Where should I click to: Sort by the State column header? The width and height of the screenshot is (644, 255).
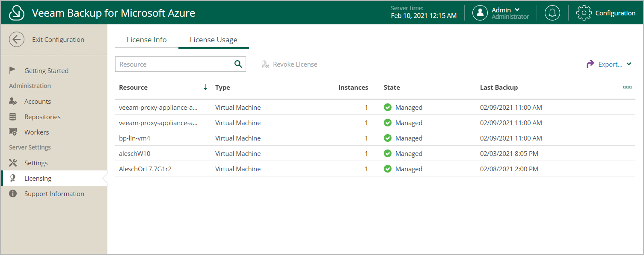[392, 87]
